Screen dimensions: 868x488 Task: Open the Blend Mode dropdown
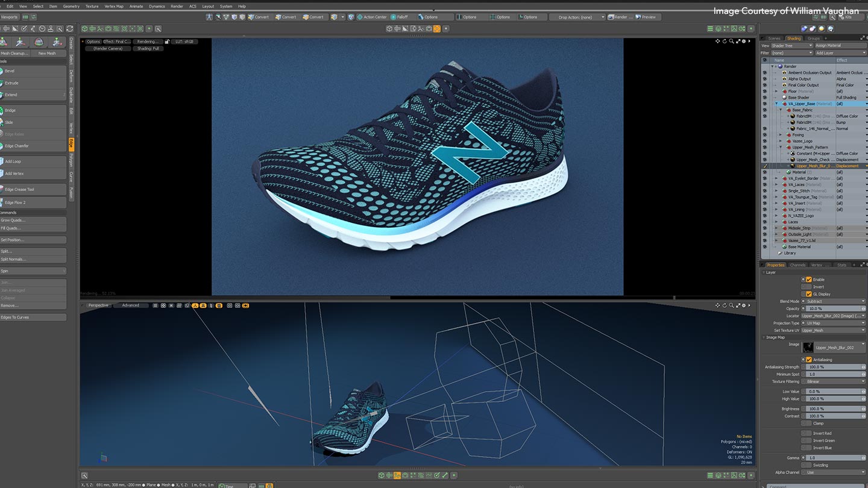coord(834,301)
